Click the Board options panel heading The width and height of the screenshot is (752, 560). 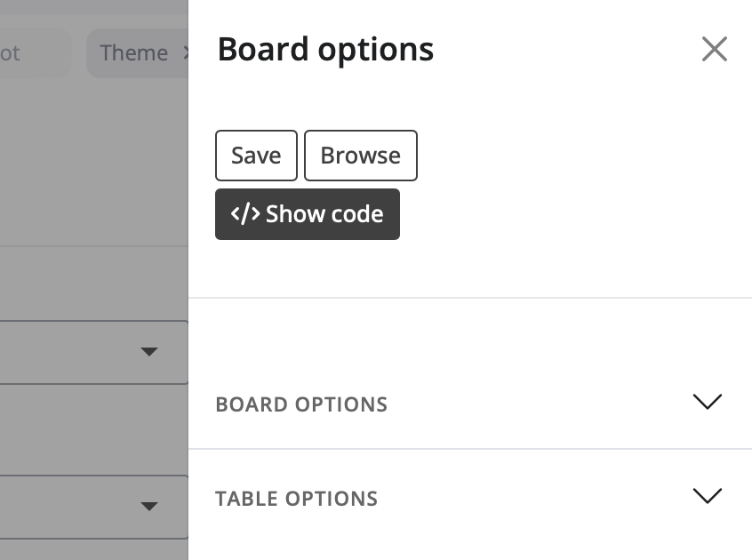coord(325,49)
